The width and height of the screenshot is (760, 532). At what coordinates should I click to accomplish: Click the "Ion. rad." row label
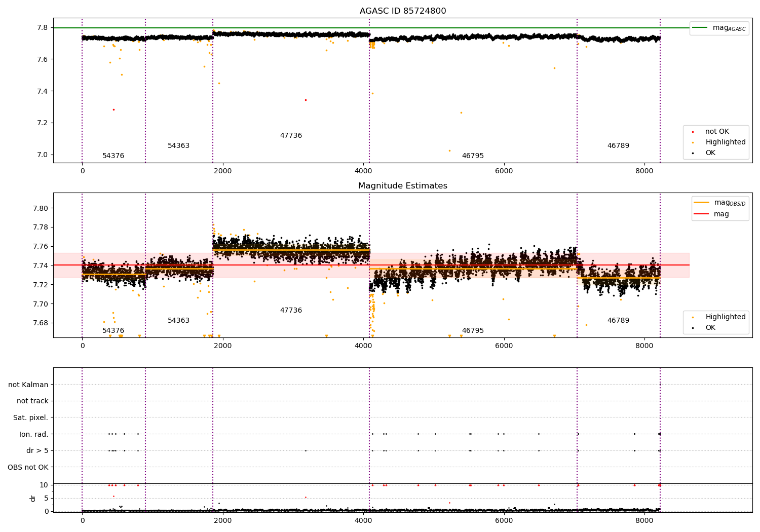34,434
